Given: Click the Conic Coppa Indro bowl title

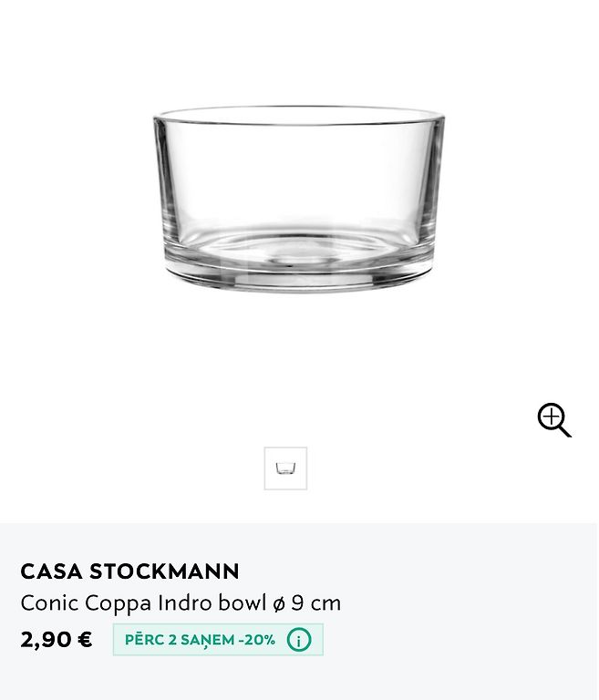Looking at the screenshot, I should coord(181,603).
